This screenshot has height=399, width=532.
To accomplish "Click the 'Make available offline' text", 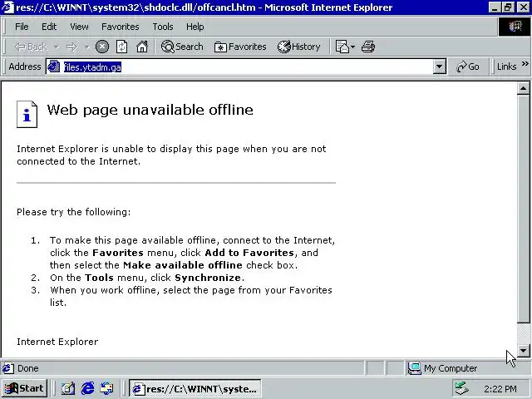I will pos(183,265).
